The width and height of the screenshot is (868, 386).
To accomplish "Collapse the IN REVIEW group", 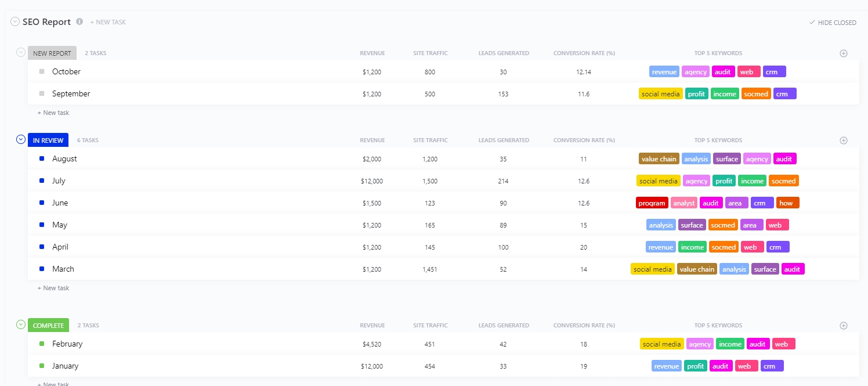I will (20, 140).
